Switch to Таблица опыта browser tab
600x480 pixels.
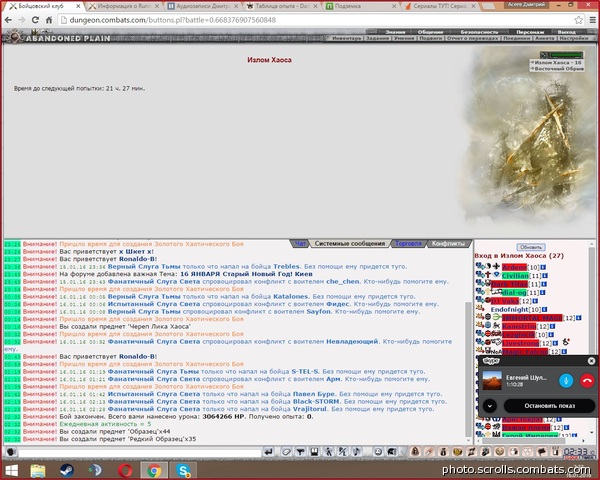(282, 6)
